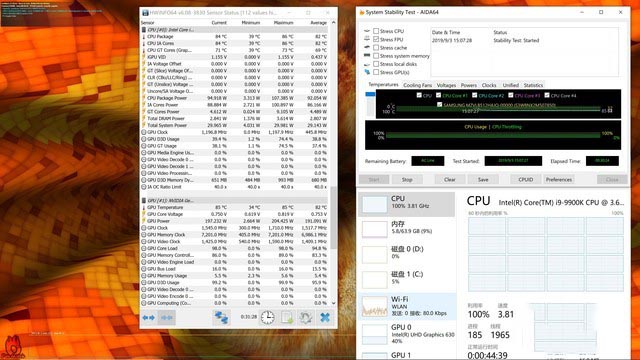Select the Wi-Fi WLAN graph thumbnail
This screenshot has height=360, width=640.
375,306
